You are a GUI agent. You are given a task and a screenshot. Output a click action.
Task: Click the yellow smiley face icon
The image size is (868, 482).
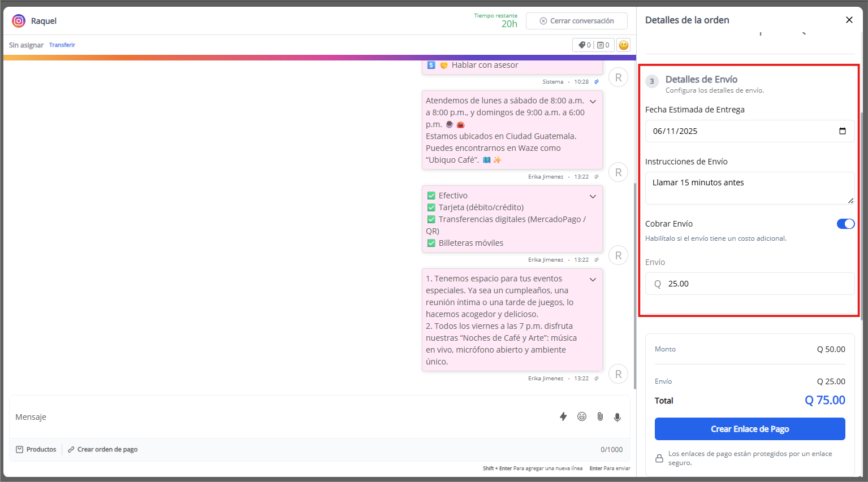[x=623, y=45]
